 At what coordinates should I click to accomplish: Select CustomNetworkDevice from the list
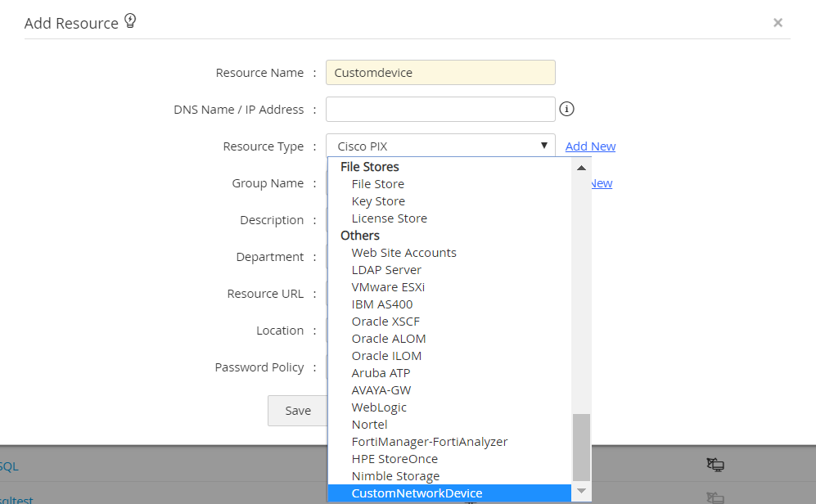click(x=417, y=493)
